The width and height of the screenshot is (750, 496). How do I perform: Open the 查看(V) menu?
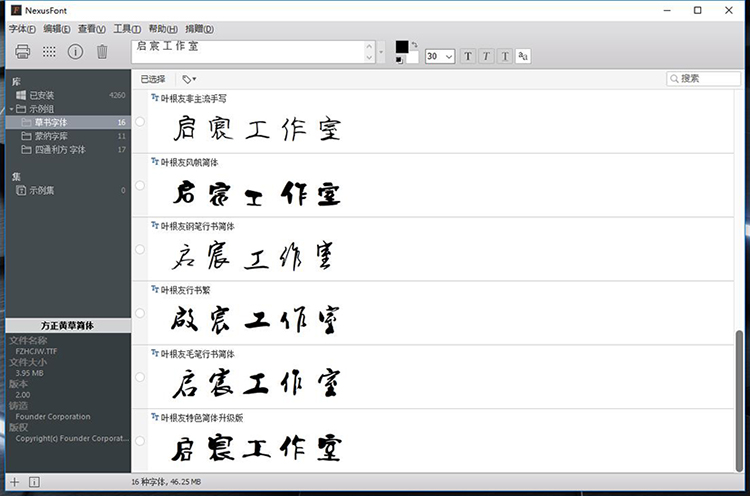[x=91, y=29]
